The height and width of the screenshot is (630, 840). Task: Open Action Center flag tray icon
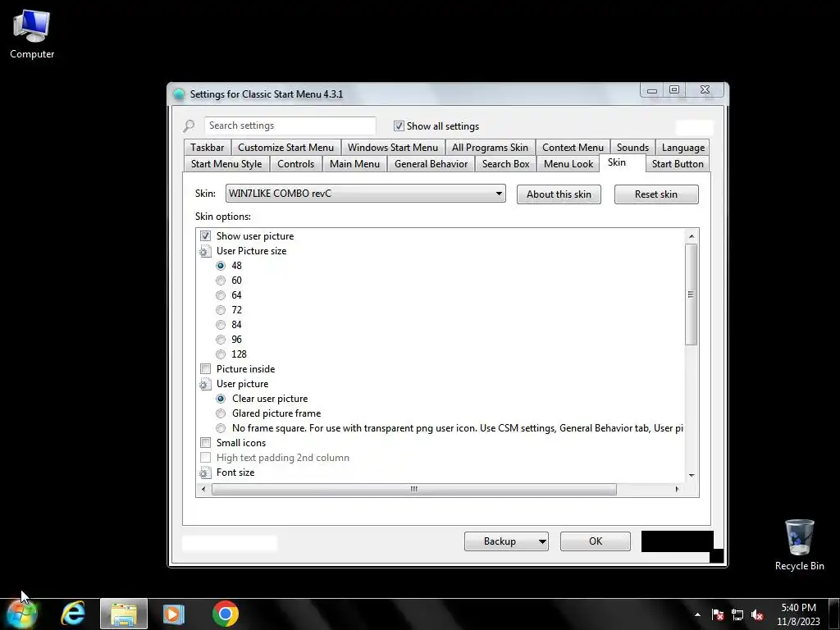pyautogui.click(x=718, y=614)
